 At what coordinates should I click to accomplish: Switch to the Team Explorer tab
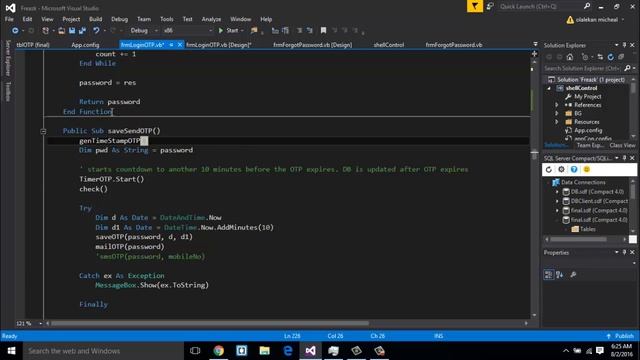click(590, 145)
